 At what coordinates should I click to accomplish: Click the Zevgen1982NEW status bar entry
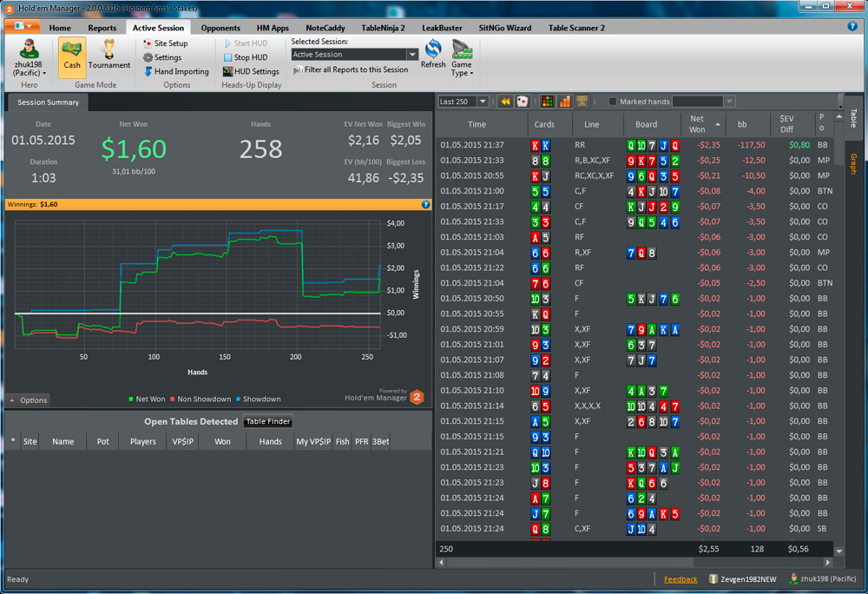pos(742,579)
